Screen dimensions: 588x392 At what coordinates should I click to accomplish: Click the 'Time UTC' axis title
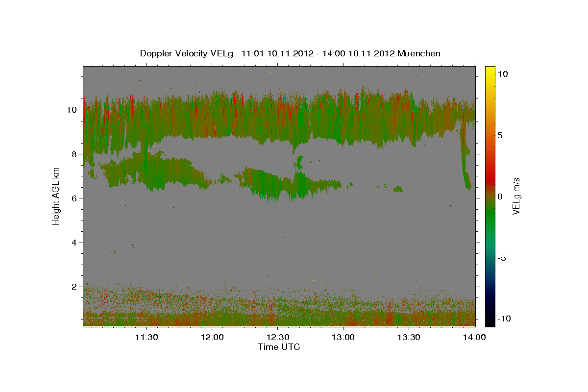click(279, 347)
